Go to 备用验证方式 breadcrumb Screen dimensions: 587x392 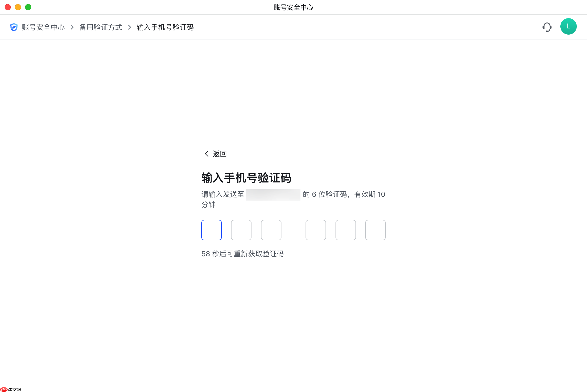pyautogui.click(x=101, y=27)
